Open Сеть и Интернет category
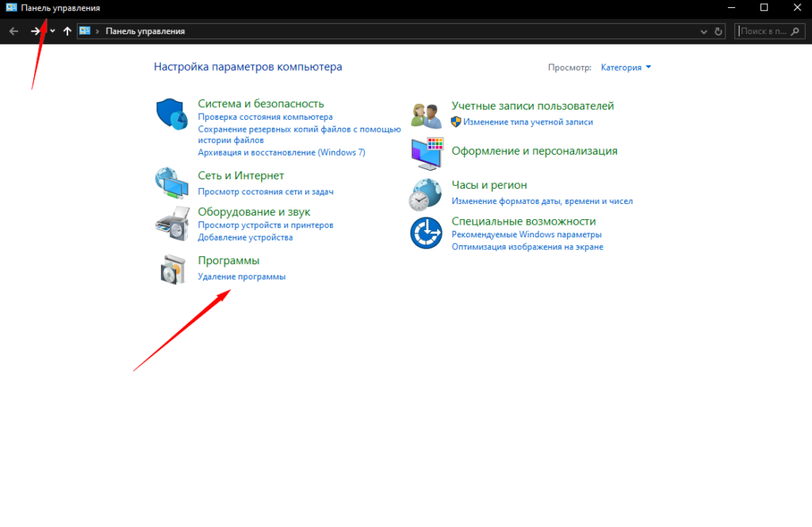This screenshot has height=527, width=812. pyautogui.click(x=241, y=175)
